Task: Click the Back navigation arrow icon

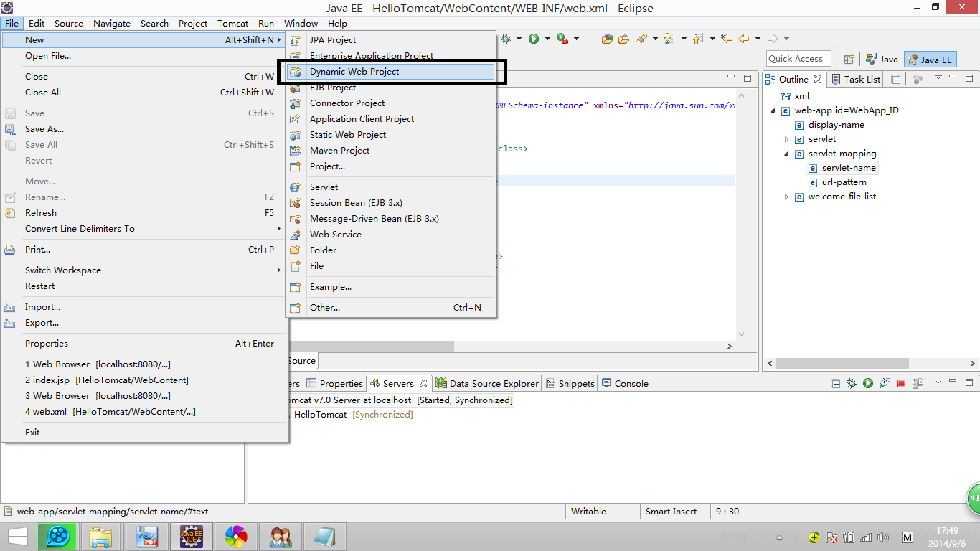Action: (744, 39)
